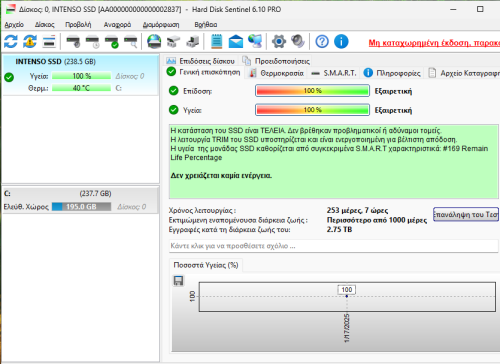This screenshot has height=364, width=500.
Task: Click the left panel 40 °C temperature bar
Action: coord(81,88)
